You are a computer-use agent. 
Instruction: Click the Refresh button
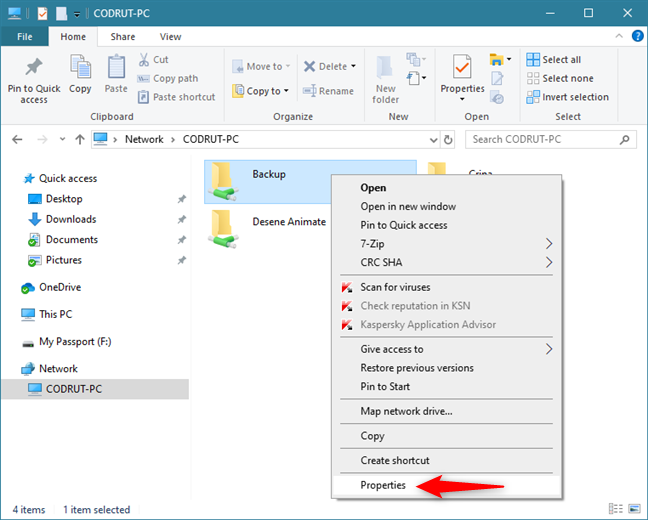click(x=448, y=140)
